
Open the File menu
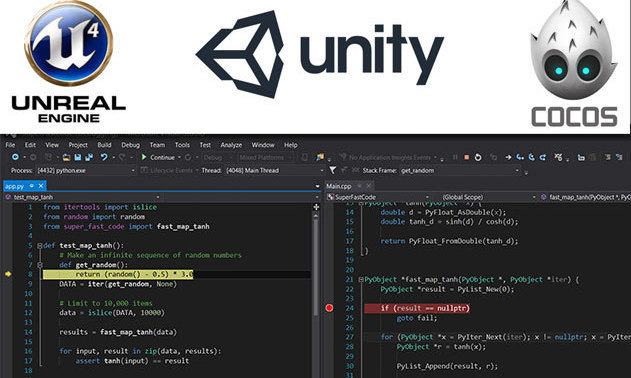coord(10,145)
